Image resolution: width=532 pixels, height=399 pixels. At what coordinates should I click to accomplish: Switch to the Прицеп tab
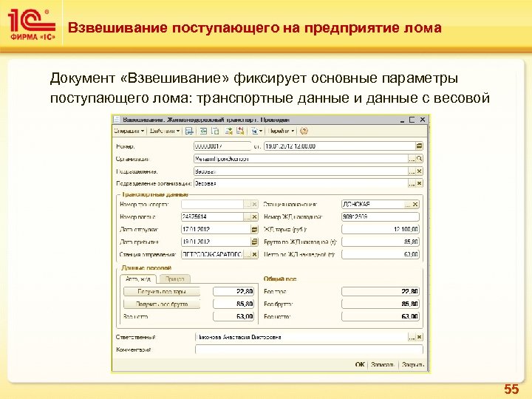pos(174,279)
